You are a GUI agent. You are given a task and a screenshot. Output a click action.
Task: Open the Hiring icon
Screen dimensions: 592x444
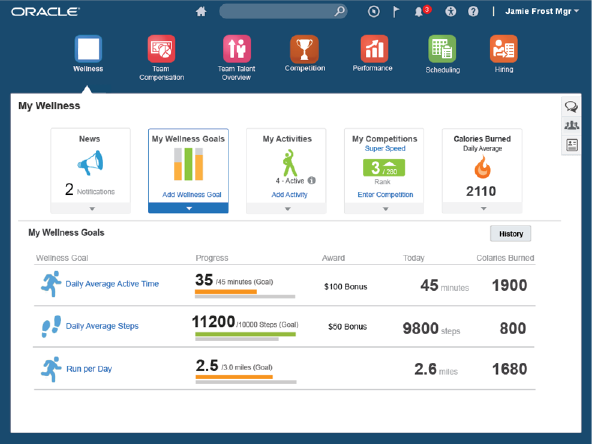[x=504, y=49]
